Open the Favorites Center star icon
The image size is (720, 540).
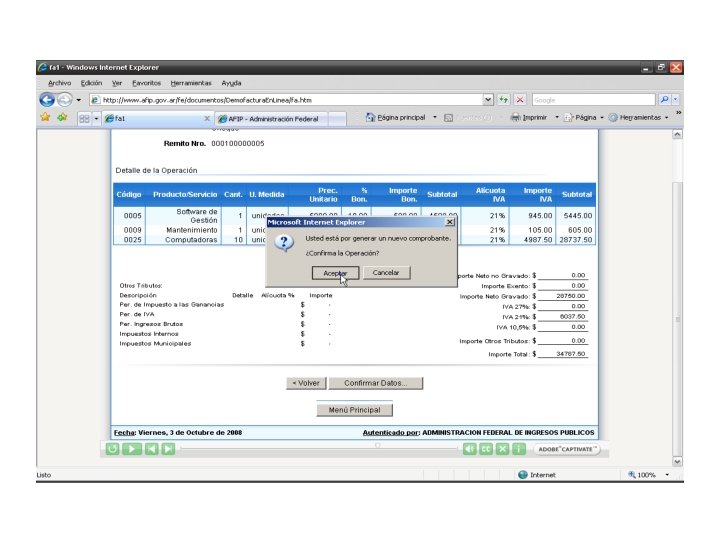45,118
